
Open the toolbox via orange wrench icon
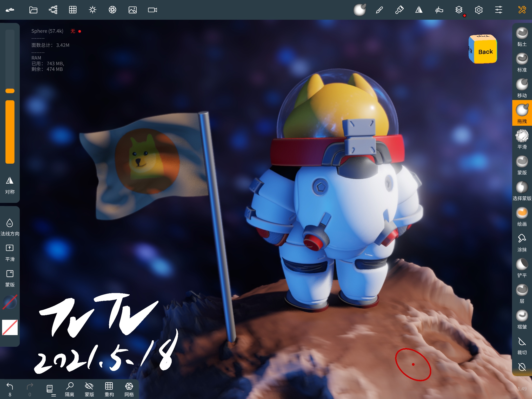[x=522, y=10]
